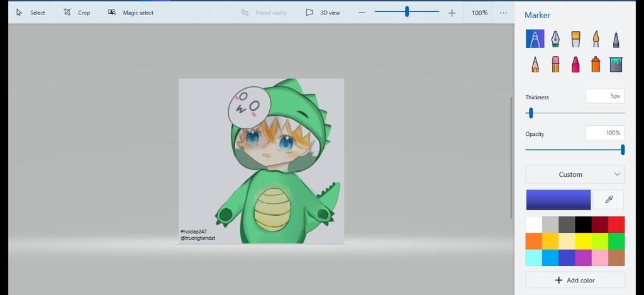Pick the brown color swatch
This screenshot has width=644, height=295.
[x=616, y=258]
